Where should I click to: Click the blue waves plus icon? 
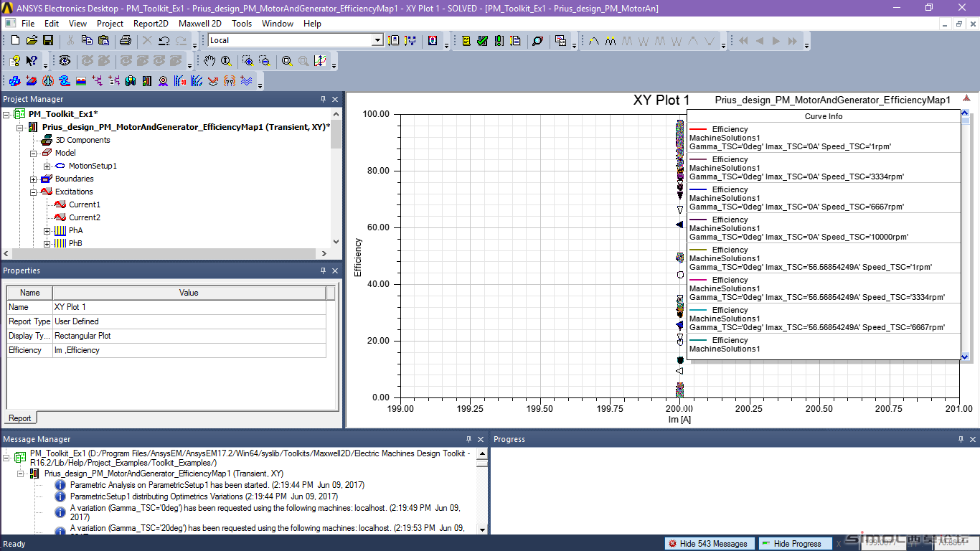click(246, 81)
